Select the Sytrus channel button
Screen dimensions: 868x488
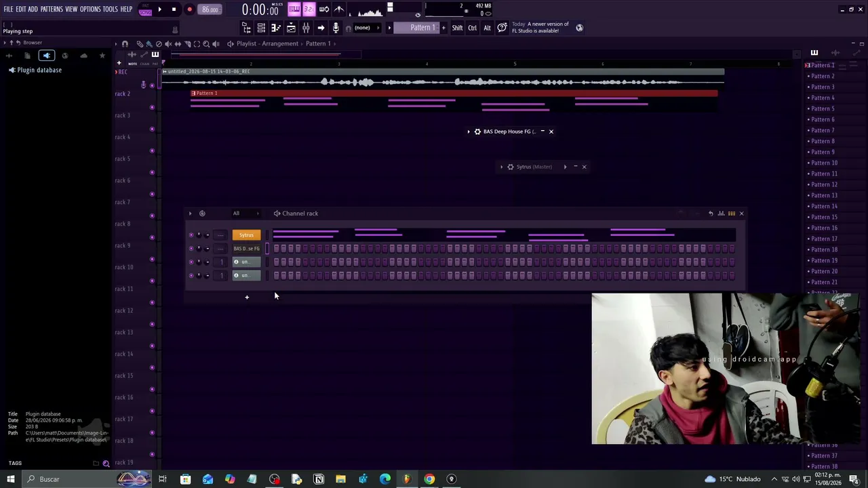246,235
